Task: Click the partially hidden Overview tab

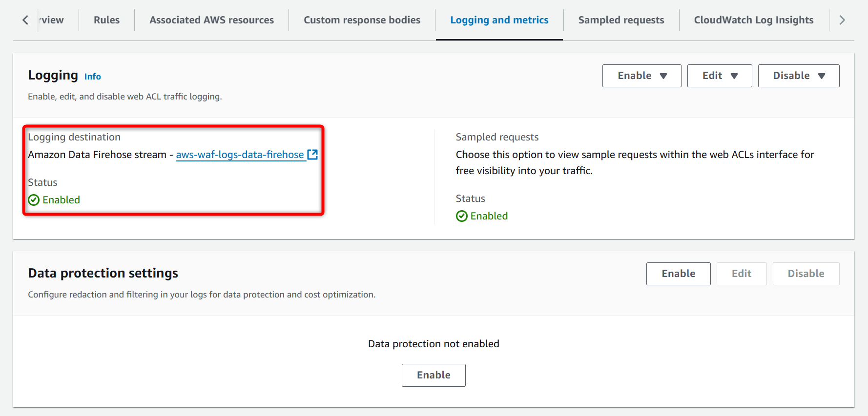Action: 52,20
